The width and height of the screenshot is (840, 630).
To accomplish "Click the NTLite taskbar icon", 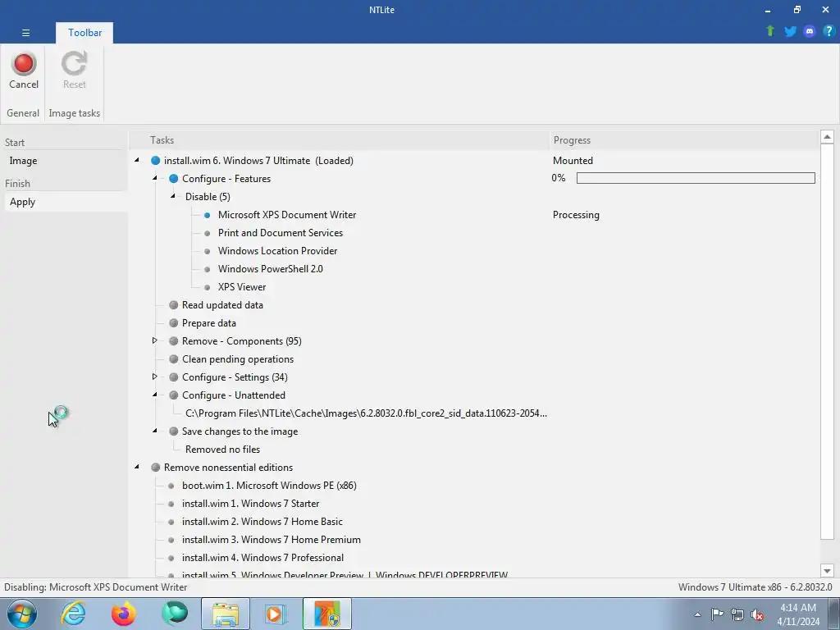I will click(x=327, y=614).
